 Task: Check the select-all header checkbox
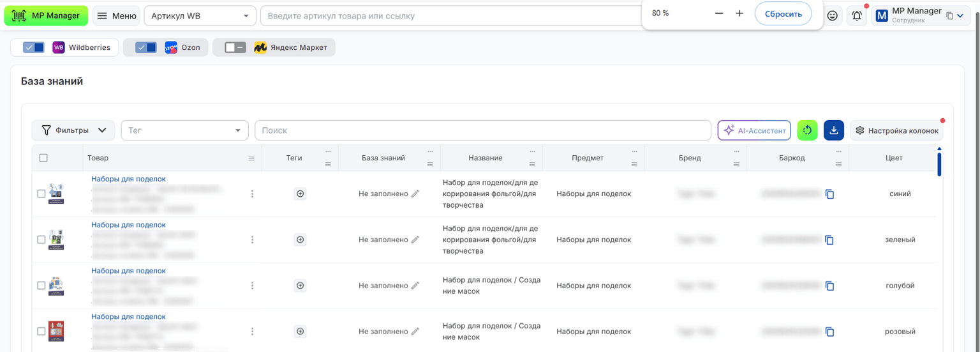43,158
